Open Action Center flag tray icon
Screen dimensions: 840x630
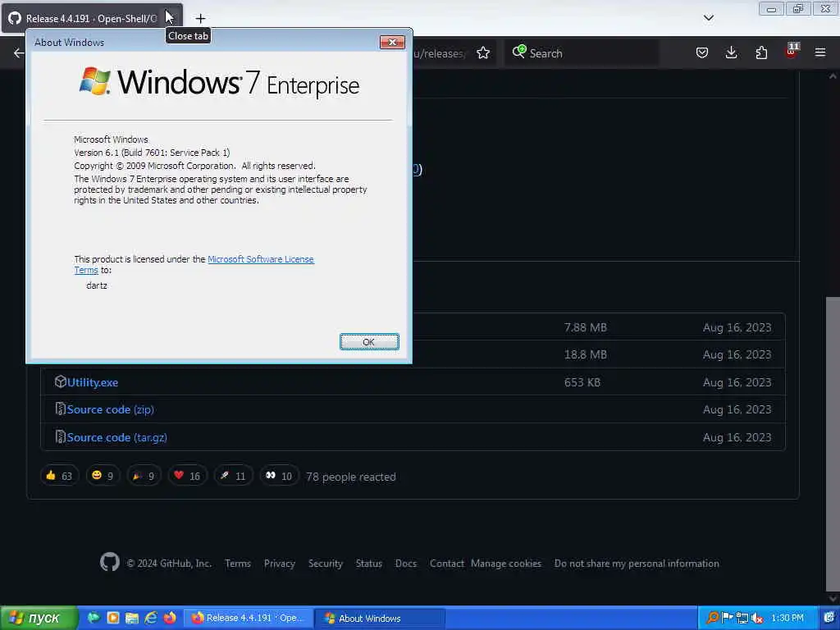728,619
